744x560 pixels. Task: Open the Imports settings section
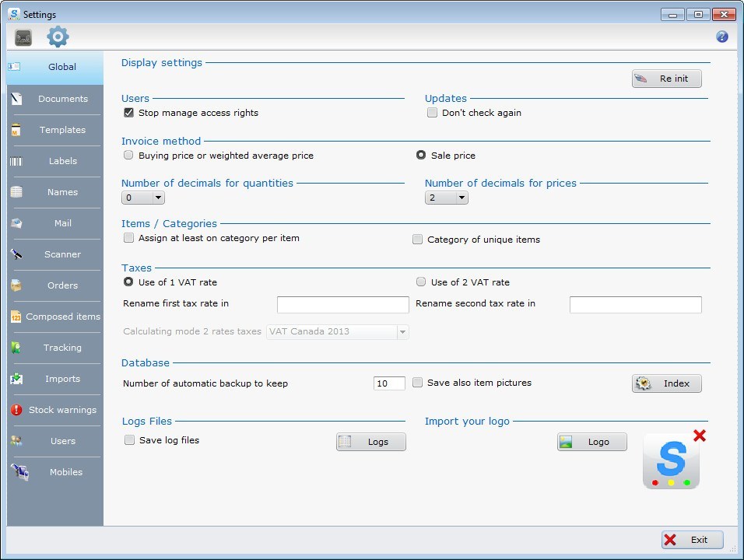click(61, 379)
